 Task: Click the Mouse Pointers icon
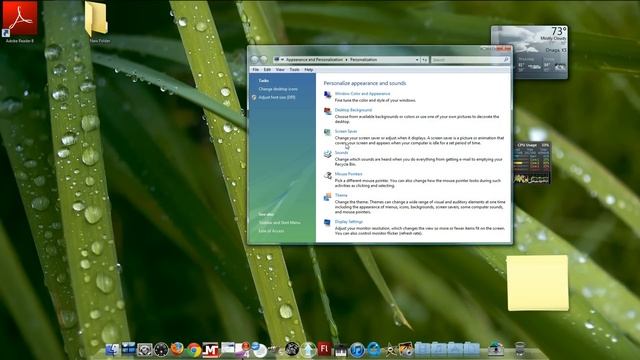327,176
